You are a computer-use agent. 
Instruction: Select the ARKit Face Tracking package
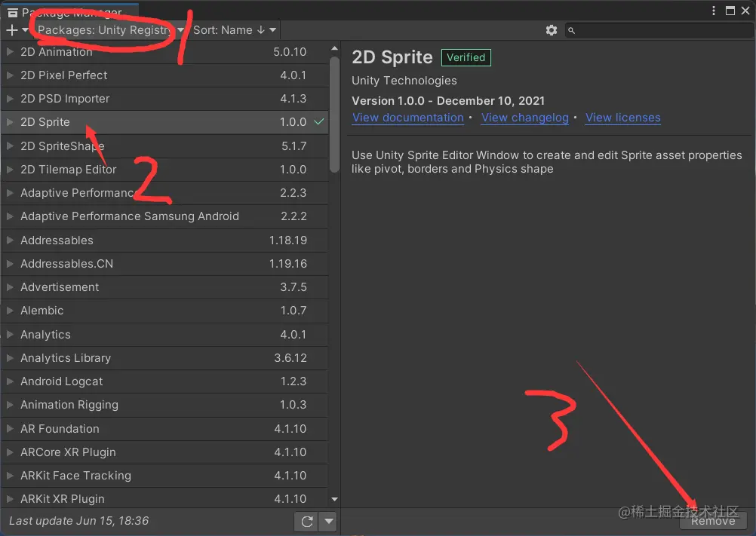[164, 476]
